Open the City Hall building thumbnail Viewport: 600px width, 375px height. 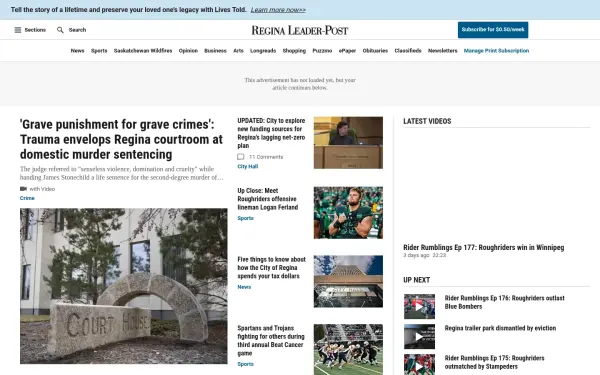(348, 282)
